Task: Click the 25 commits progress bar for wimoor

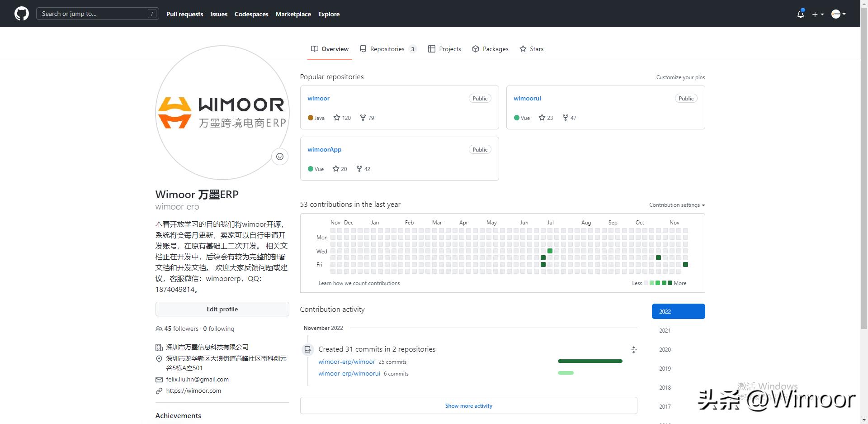Action: click(590, 361)
